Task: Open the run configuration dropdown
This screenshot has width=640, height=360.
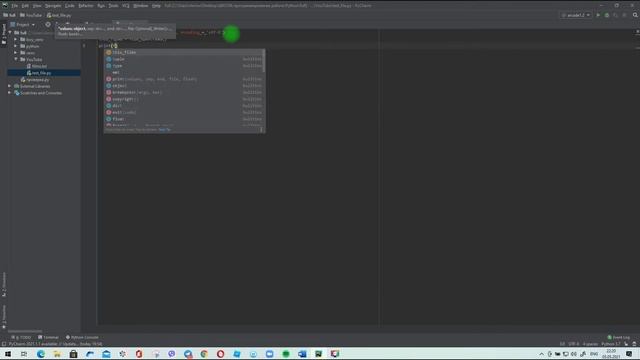Action: 576,15
